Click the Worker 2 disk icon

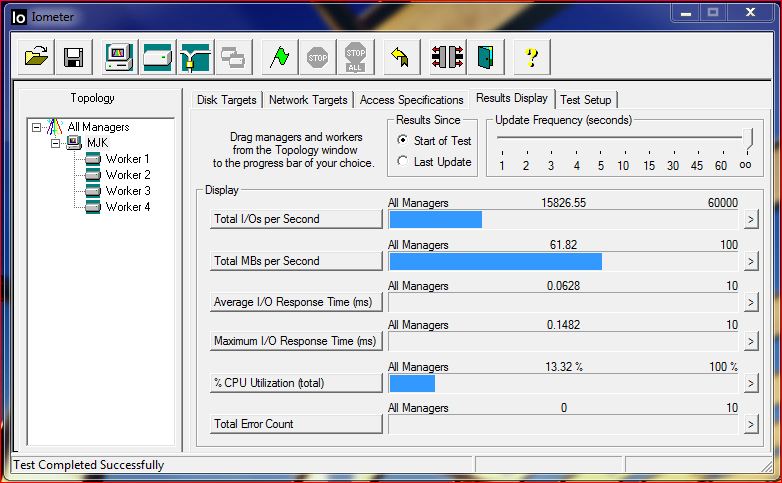(93, 175)
